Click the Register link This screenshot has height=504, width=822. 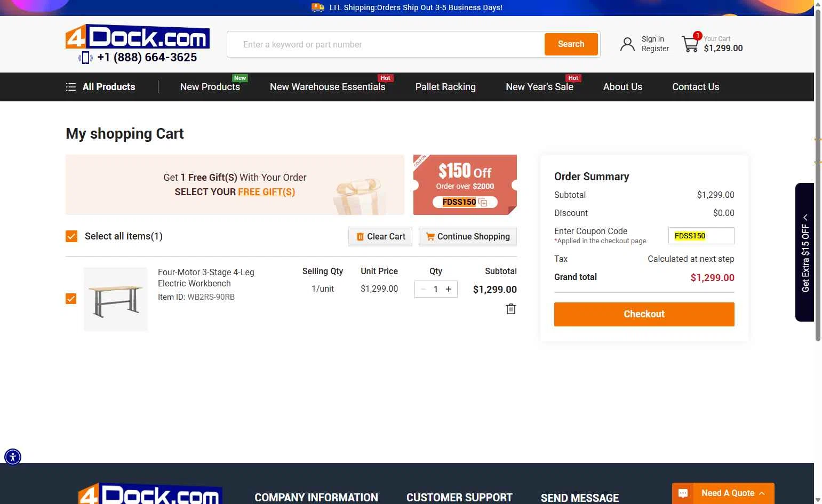[x=655, y=49]
